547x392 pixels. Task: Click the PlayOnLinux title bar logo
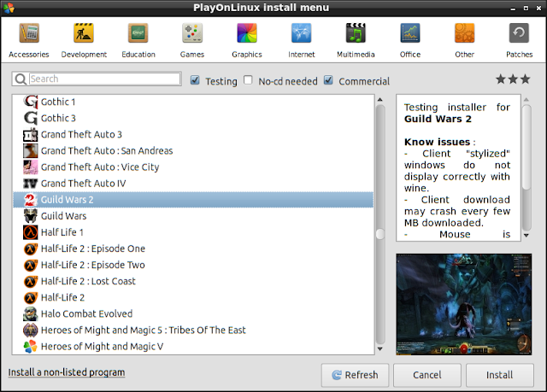coord(9,8)
